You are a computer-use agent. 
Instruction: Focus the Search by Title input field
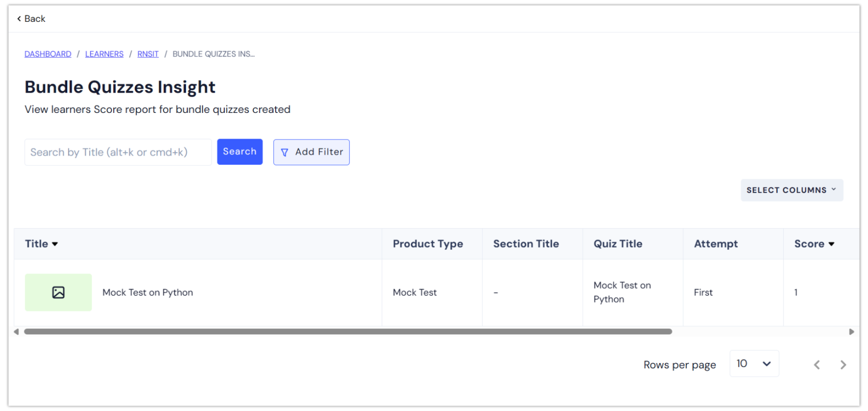118,153
